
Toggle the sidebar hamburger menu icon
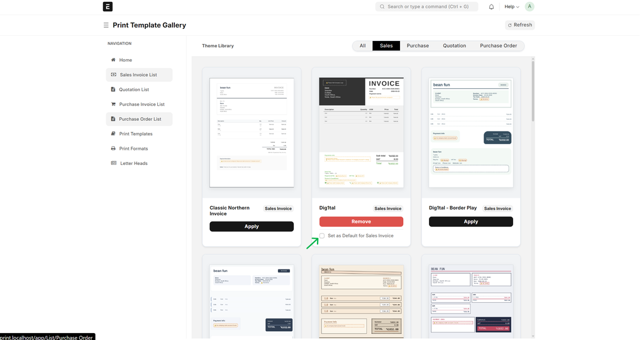106,25
